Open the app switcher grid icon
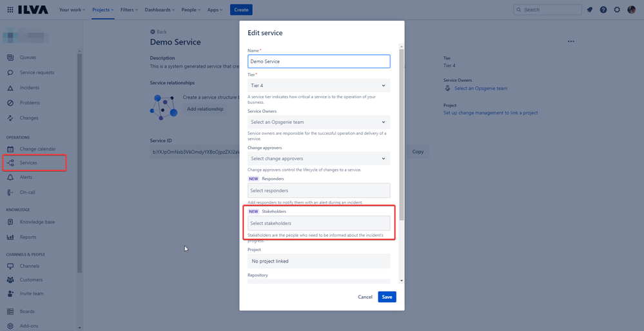This screenshot has width=644, height=331. pos(10,10)
